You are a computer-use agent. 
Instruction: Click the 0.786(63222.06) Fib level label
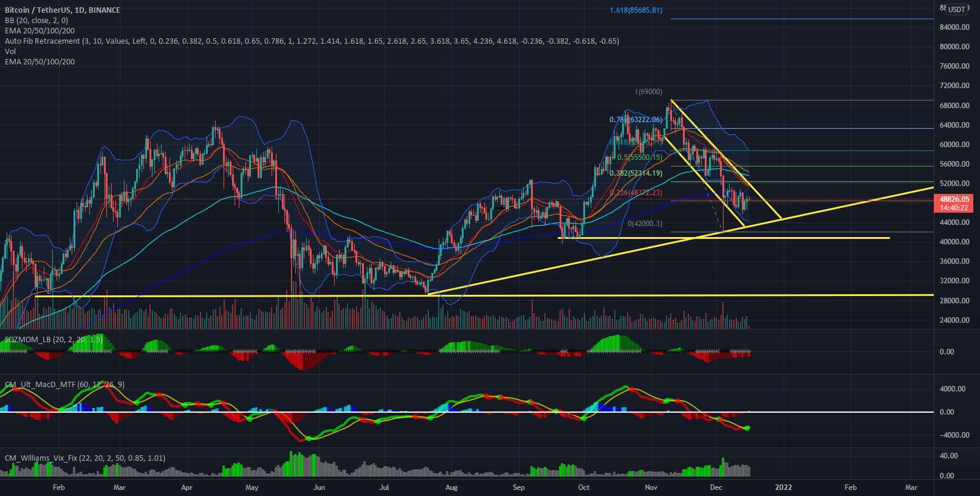click(x=636, y=120)
